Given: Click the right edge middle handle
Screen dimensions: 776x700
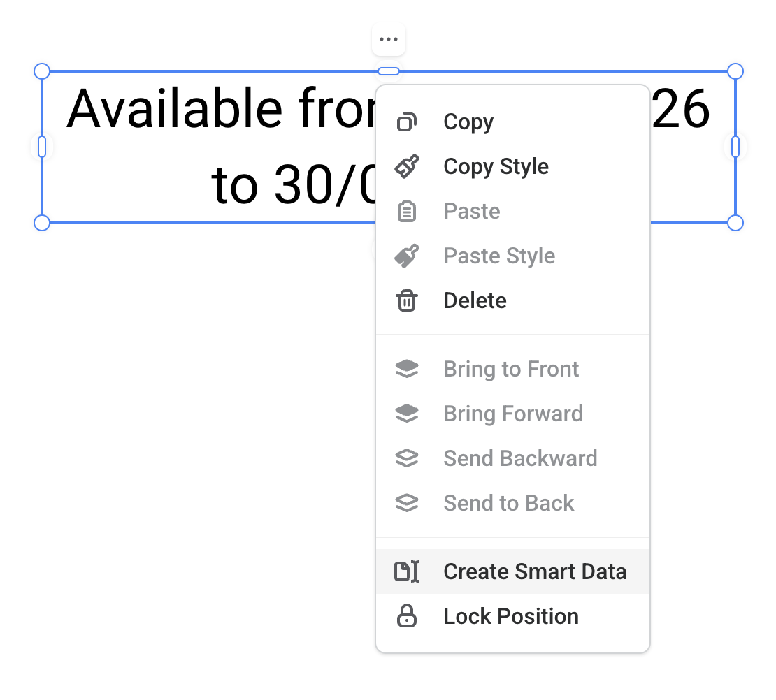Looking at the screenshot, I should point(735,147).
